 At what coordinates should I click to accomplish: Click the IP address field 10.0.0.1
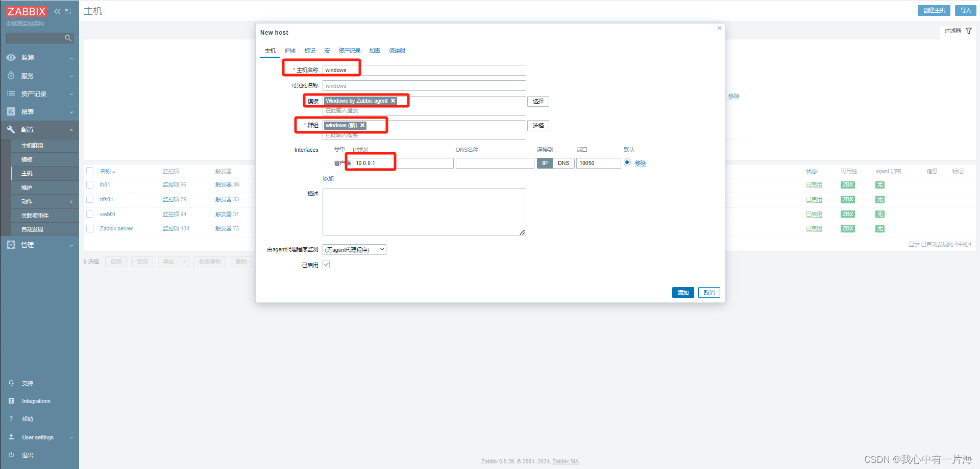tap(403, 163)
